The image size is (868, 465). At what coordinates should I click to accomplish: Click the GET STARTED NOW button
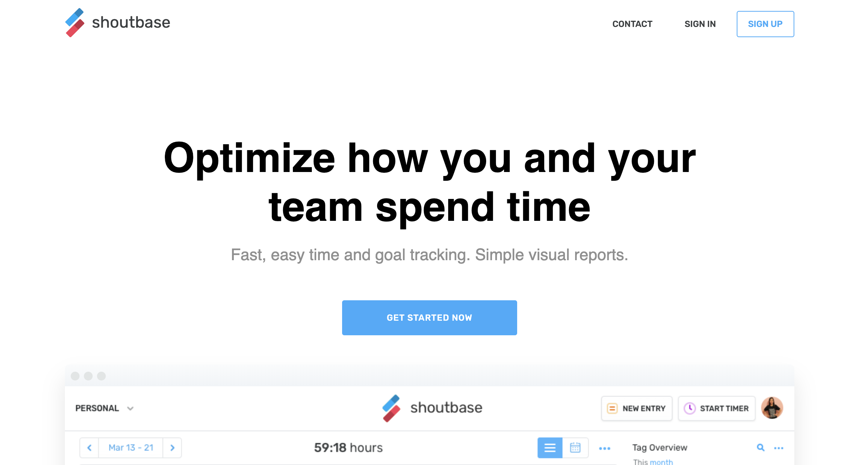pyautogui.click(x=429, y=318)
